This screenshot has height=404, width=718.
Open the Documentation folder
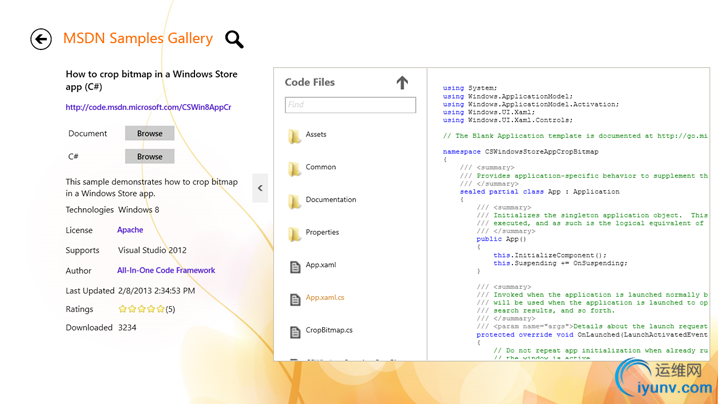coord(330,200)
